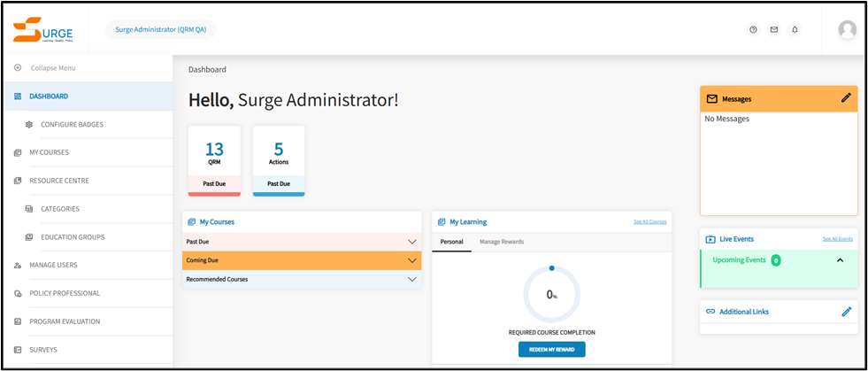Click the user profile avatar
This screenshot has height=371, width=868.
click(x=847, y=29)
